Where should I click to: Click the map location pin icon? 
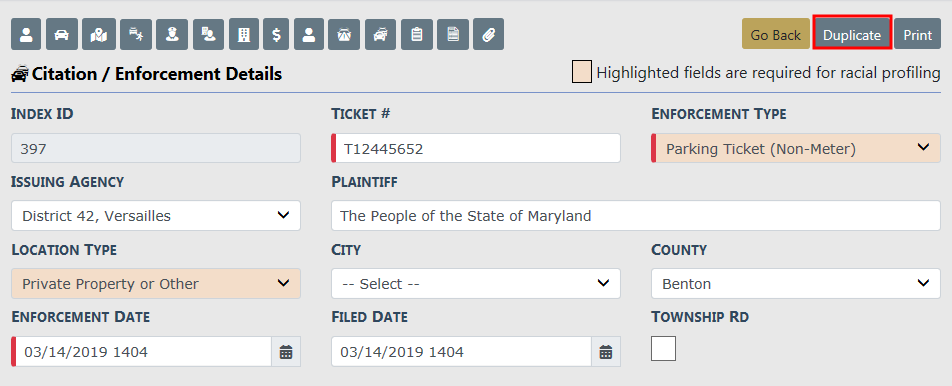(98, 35)
